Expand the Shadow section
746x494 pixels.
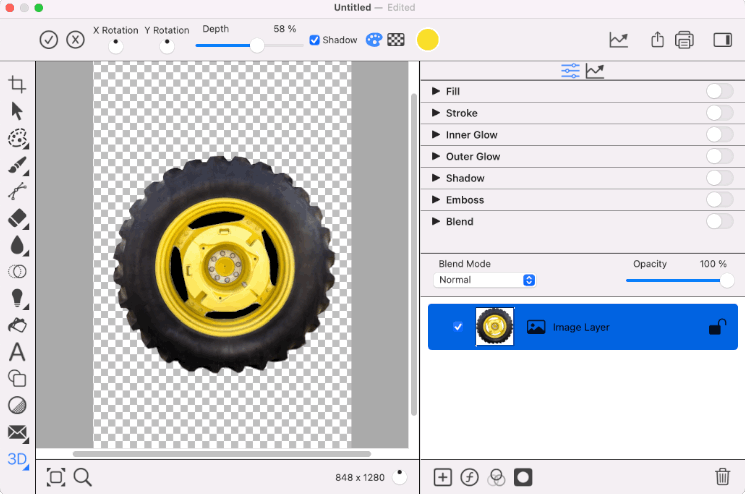point(435,178)
